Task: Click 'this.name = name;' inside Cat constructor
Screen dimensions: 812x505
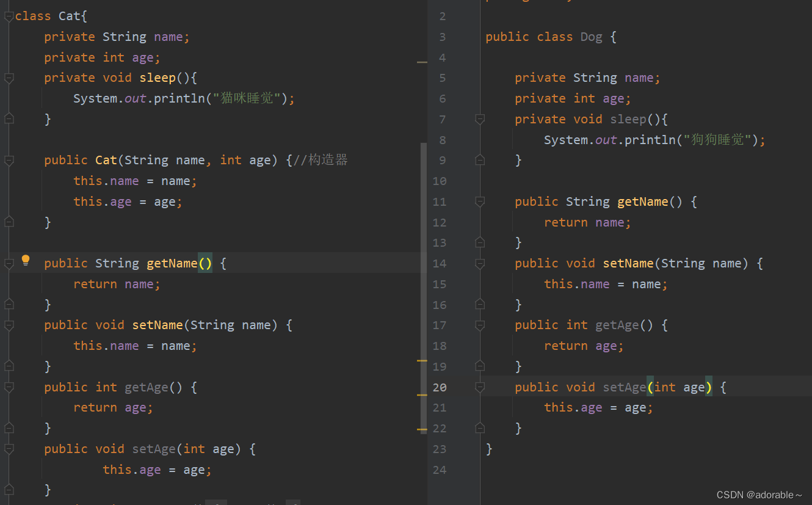Action: point(135,181)
